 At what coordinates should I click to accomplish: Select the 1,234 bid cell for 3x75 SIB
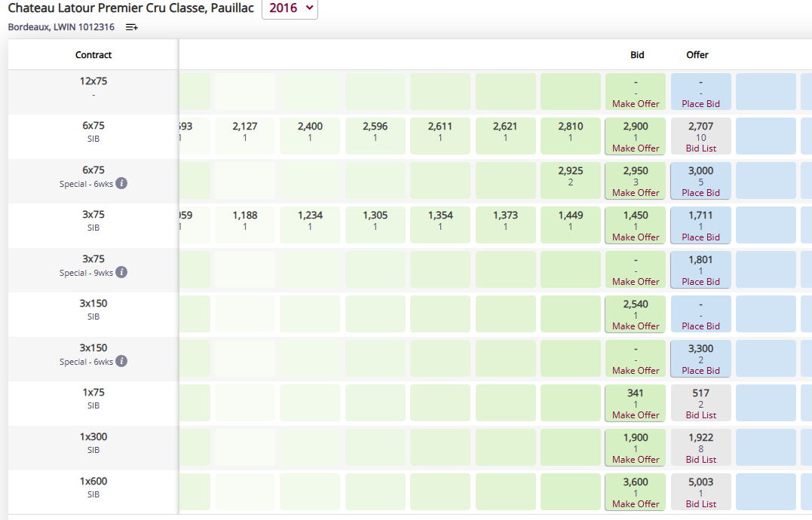point(310,225)
